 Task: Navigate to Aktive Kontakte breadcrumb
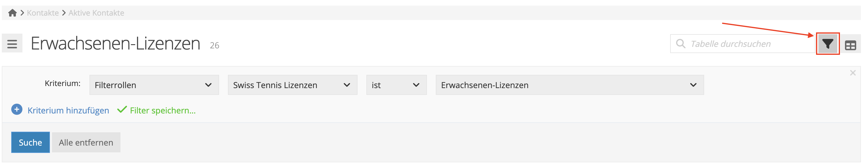point(96,13)
